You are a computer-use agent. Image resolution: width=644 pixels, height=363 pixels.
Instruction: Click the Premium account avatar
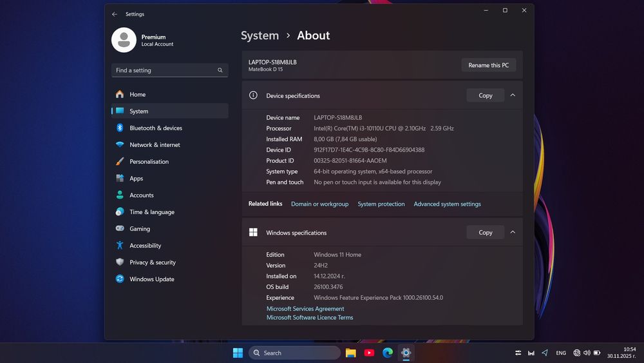(x=124, y=40)
